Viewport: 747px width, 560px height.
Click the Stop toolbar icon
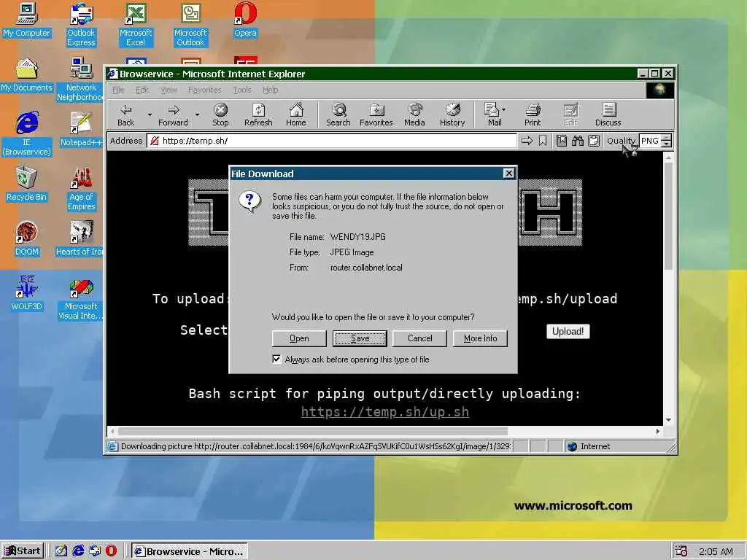(x=220, y=114)
